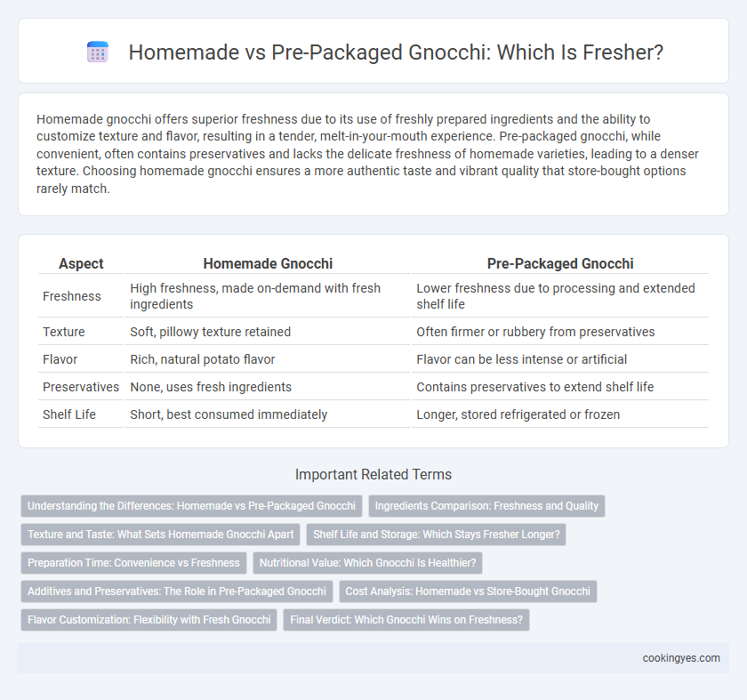Select the 'Pre-Packaged Gnocchi' column header
This screenshot has height=700, width=747.
pyautogui.click(x=560, y=263)
